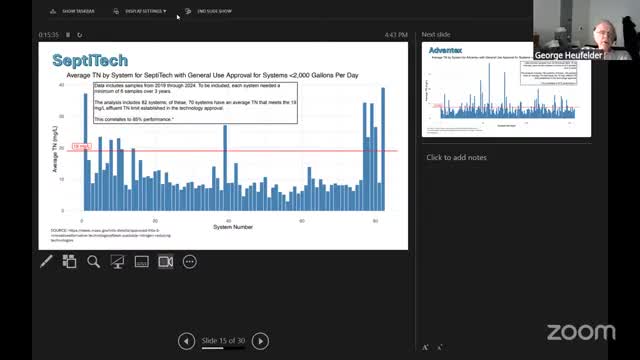Go to the previous slide

pos(187,341)
